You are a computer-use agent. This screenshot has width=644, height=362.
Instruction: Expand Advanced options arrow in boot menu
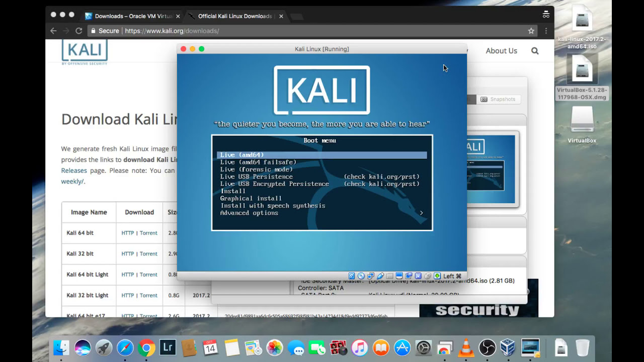(421, 213)
